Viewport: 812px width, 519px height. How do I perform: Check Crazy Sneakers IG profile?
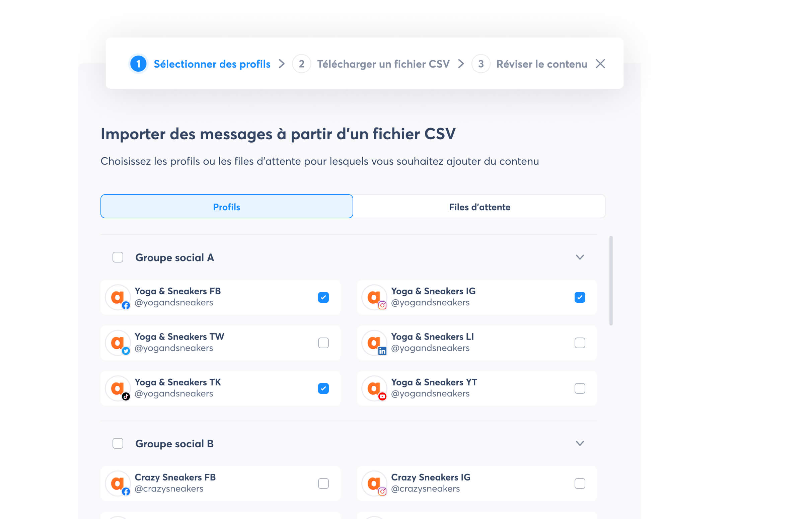click(x=580, y=484)
